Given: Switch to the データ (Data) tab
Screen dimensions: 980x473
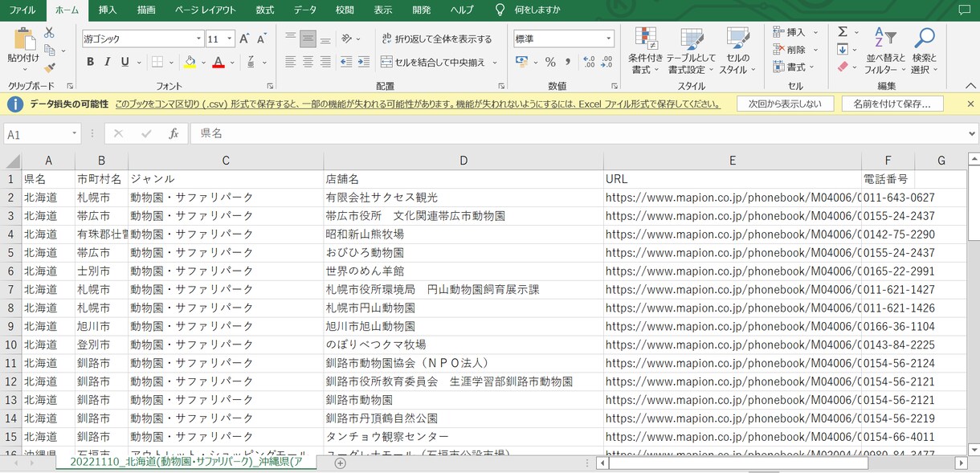Looking at the screenshot, I should coord(305,10).
